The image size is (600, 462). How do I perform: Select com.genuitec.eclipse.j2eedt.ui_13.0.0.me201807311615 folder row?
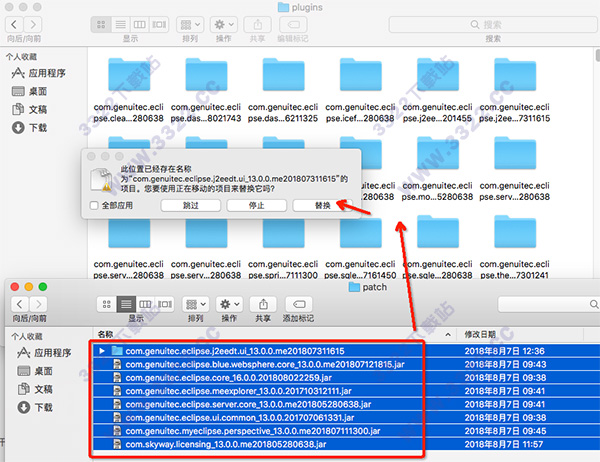coord(346,351)
